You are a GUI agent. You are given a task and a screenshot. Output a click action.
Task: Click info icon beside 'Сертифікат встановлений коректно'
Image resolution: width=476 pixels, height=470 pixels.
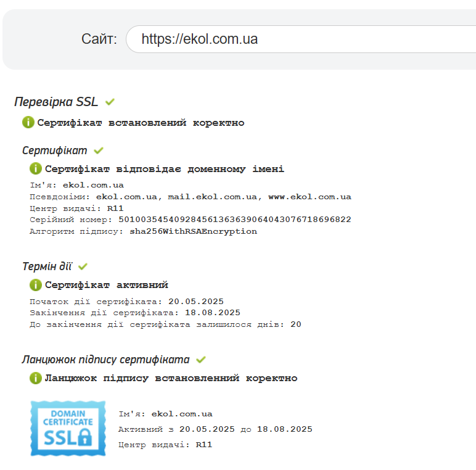coord(28,122)
